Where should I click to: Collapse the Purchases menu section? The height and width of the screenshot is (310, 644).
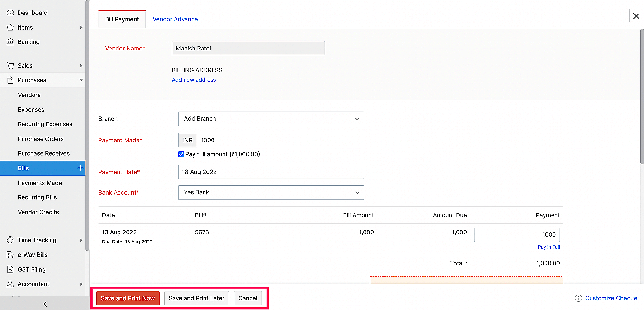point(81,80)
